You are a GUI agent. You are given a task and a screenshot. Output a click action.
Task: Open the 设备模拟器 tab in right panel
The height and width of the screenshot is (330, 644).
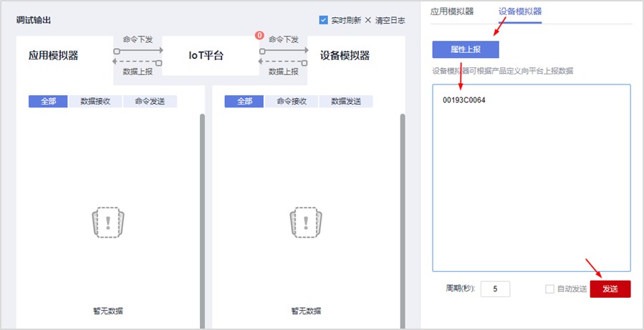pos(519,11)
